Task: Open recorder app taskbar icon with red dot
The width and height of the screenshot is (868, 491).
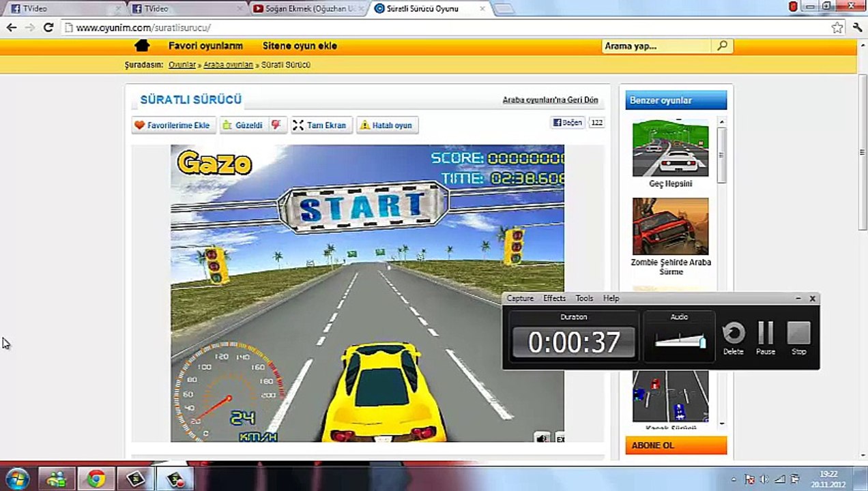Action: pyautogui.click(x=175, y=479)
